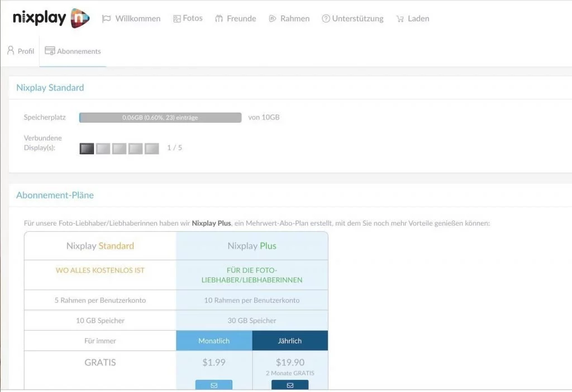
Task: Click envelope button under $19.90 yearly price
Action: coord(290,385)
